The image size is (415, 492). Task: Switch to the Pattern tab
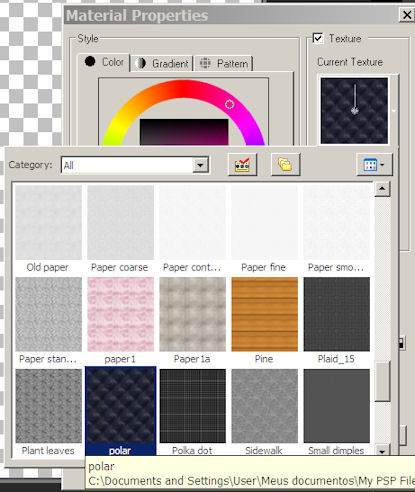pos(224,63)
